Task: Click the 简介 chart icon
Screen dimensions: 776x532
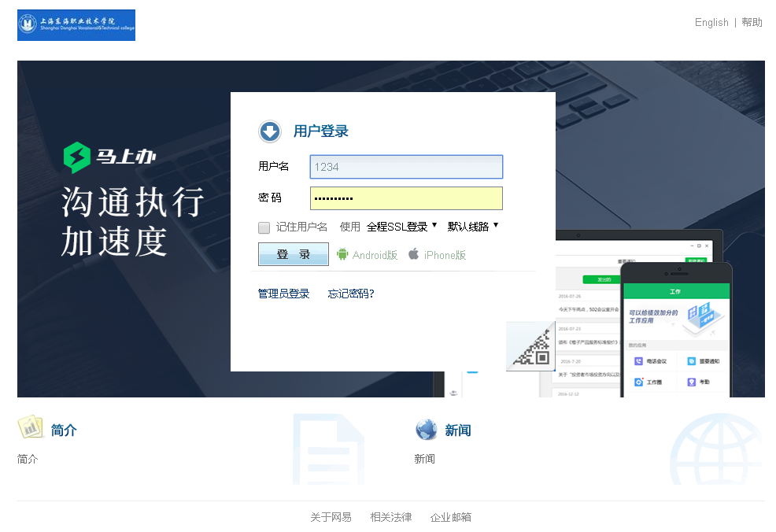Action: [31, 427]
